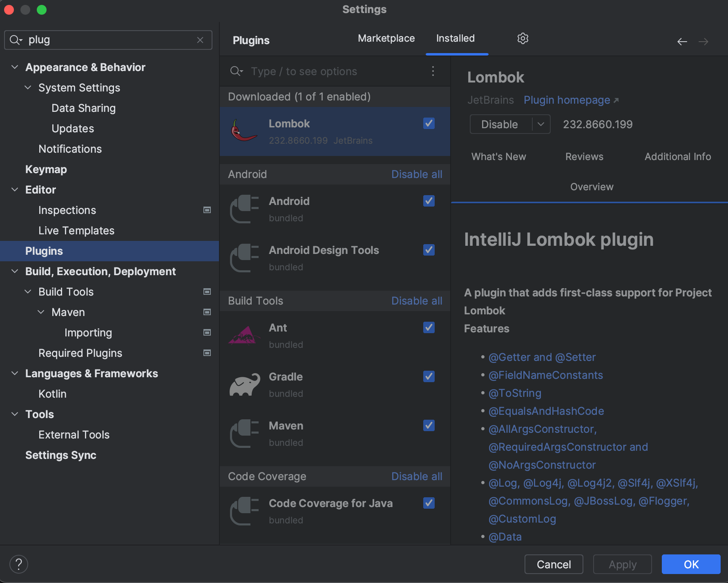The image size is (728, 583).
Task: Switch to the Marketplace tab
Action: (386, 38)
